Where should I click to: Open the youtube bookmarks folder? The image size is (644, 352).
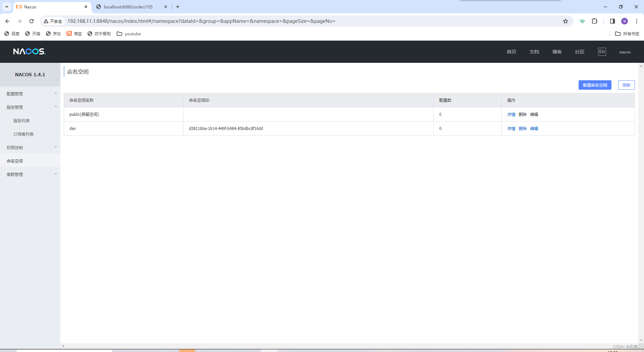point(129,34)
